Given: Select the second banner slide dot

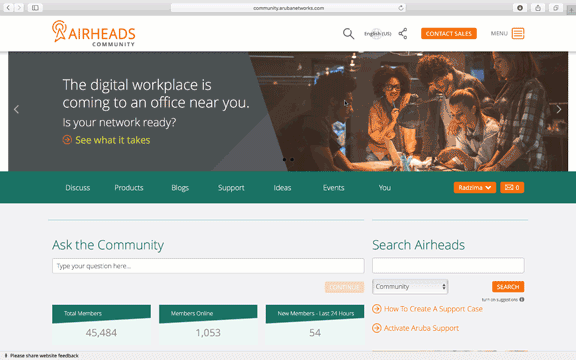Looking at the screenshot, I should point(292,159).
